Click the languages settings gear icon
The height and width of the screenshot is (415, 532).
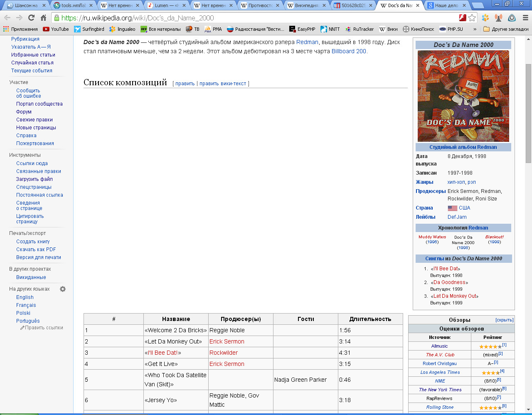[x=63, y=289]
